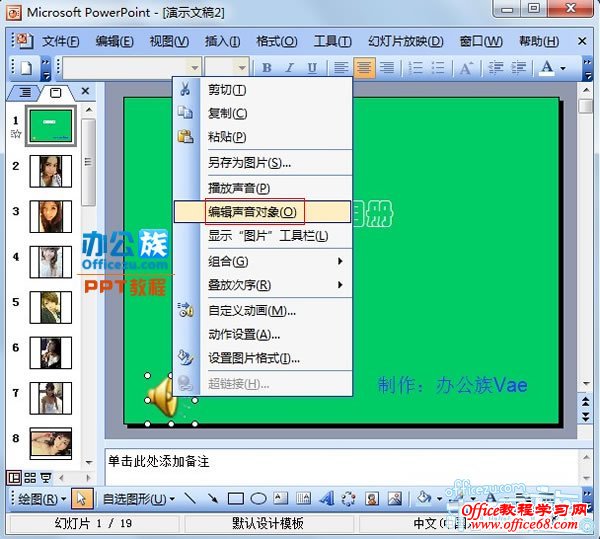This screenshot has height=539, width=600.
Task: Toggle Bold formatting
Action: pos(267,68)
